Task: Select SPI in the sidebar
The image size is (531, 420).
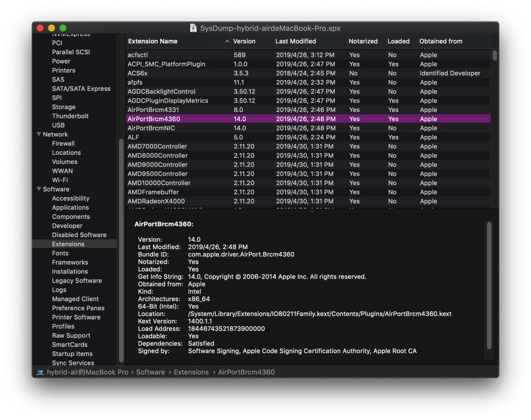Action: point(57,98)
